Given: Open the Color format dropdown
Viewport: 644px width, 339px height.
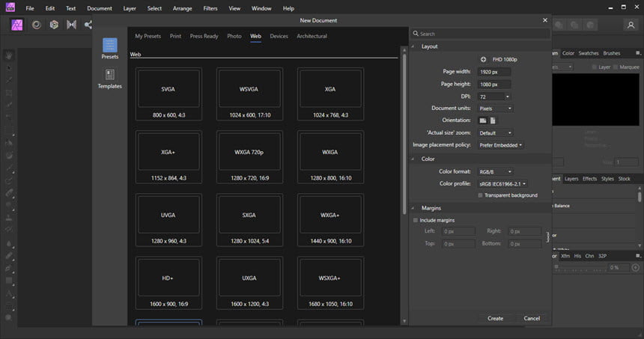Looking at the screenshot, I should 495,172.
